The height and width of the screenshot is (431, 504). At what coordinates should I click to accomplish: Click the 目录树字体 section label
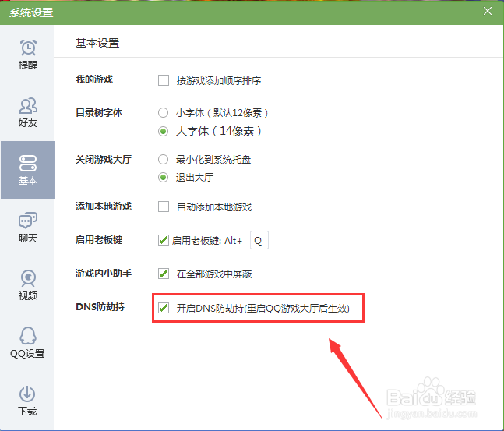pos(99,112)
